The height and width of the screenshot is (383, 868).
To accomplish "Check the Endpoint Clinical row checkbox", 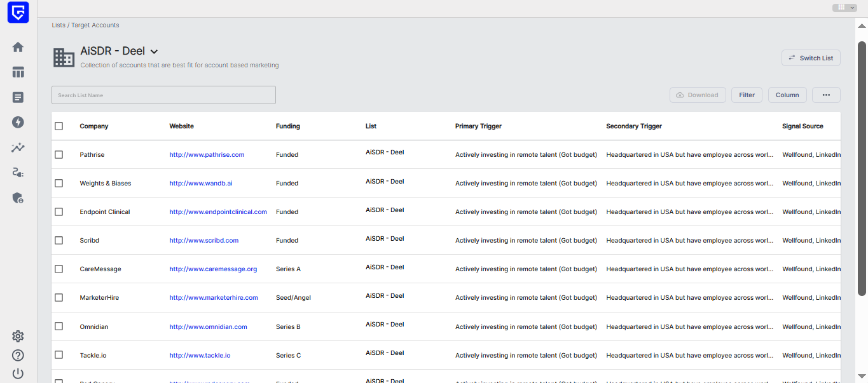I will [59, 212].
